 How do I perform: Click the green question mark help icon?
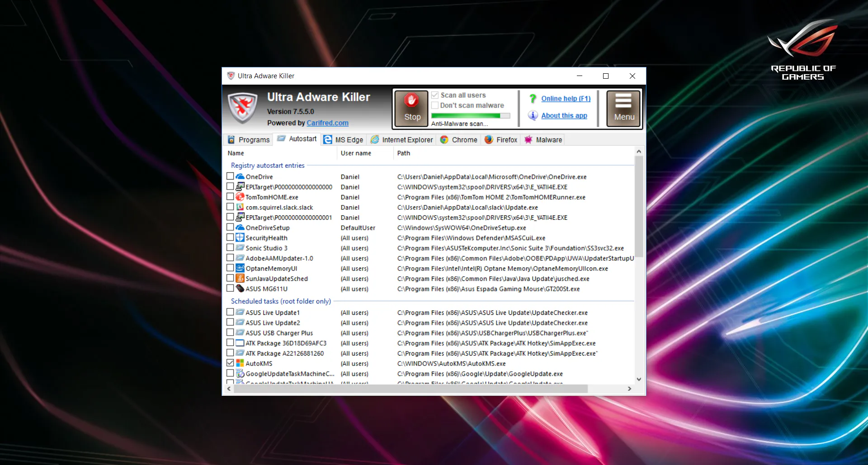pyautogui.click(x=533, y=99)
